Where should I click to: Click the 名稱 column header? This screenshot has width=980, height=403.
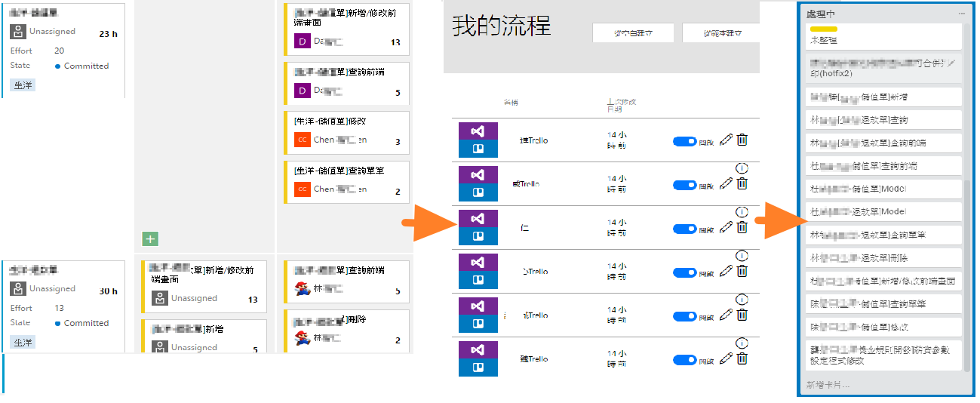tap(511, 103)
